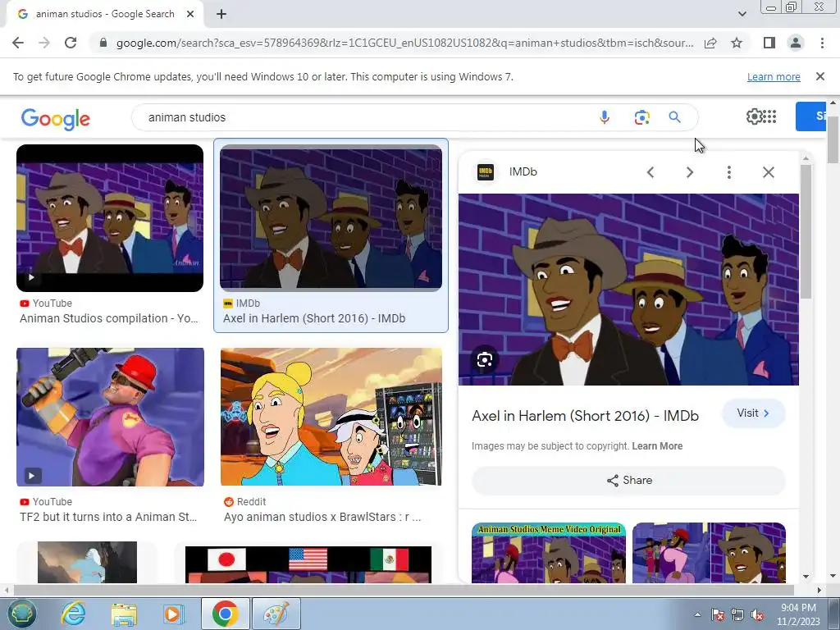Click the IMDb source icon in preview
This screenshot has height=630, width=840.
(486, 172)
